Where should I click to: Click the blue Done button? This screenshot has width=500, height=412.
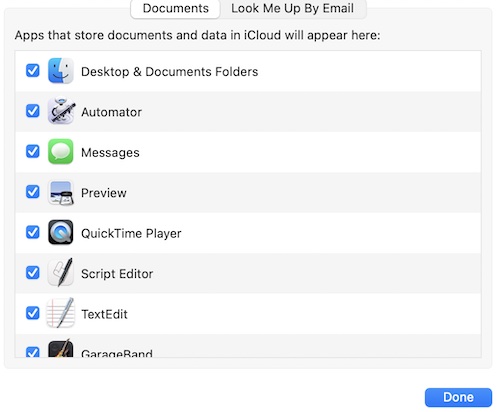[x=458, y=397]
